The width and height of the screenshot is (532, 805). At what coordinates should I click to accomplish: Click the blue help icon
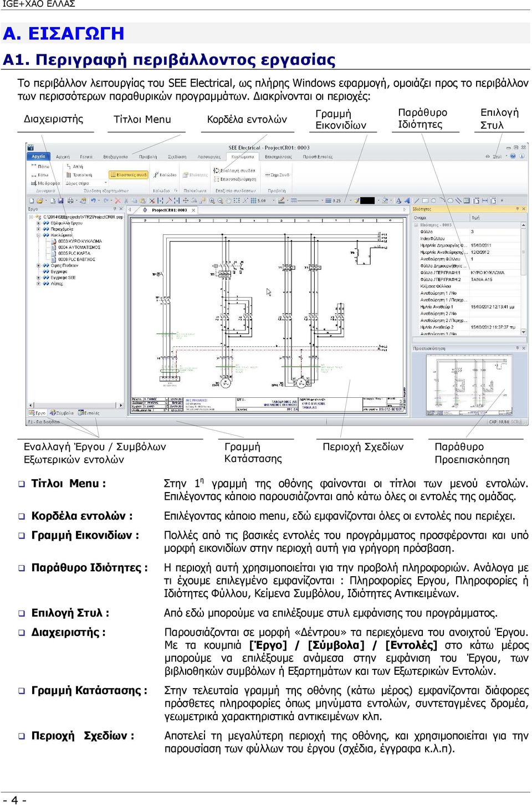point(513,156)
